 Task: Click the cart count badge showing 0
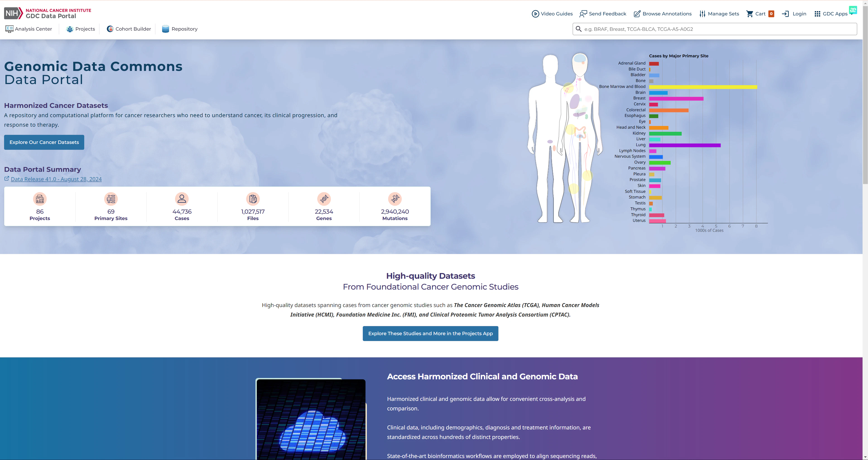[771, 14]
